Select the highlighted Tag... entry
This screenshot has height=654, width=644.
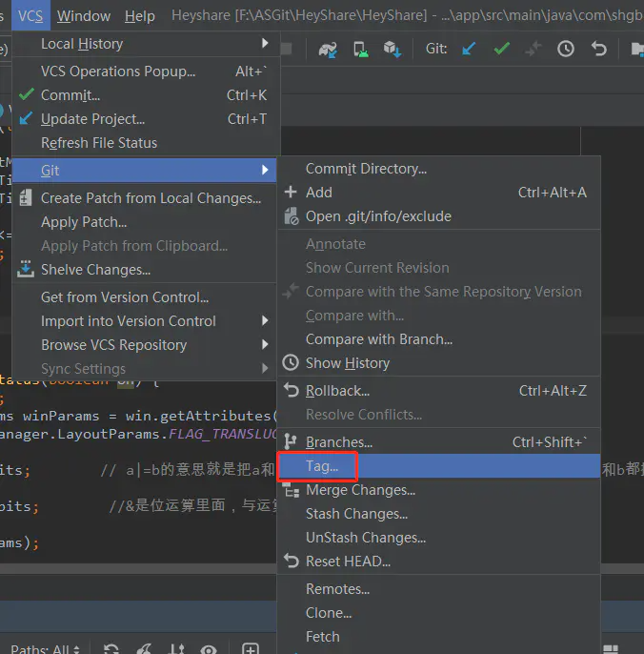tap(439, 466)
